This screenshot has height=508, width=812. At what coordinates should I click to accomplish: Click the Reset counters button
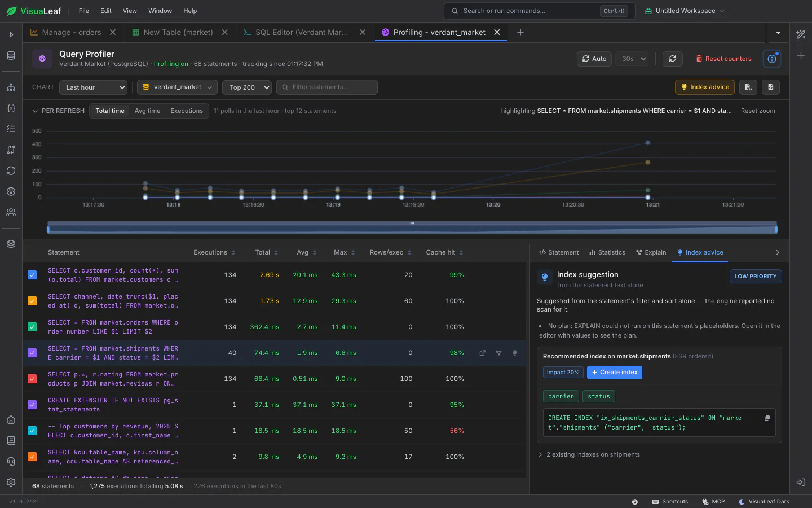click(723, 59)
